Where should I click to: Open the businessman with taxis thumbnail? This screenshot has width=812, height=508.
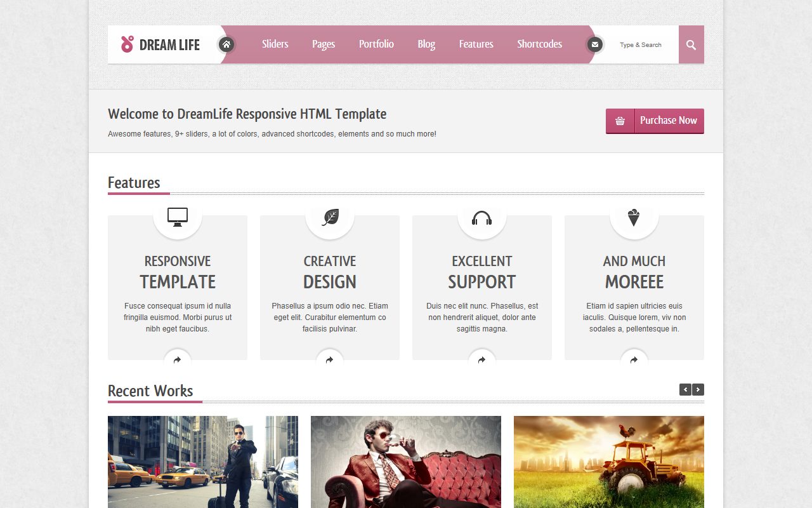(x=203, y=462)
